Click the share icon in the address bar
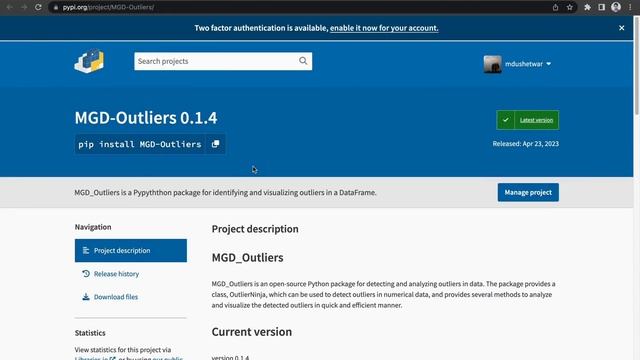 coord(556,7)
